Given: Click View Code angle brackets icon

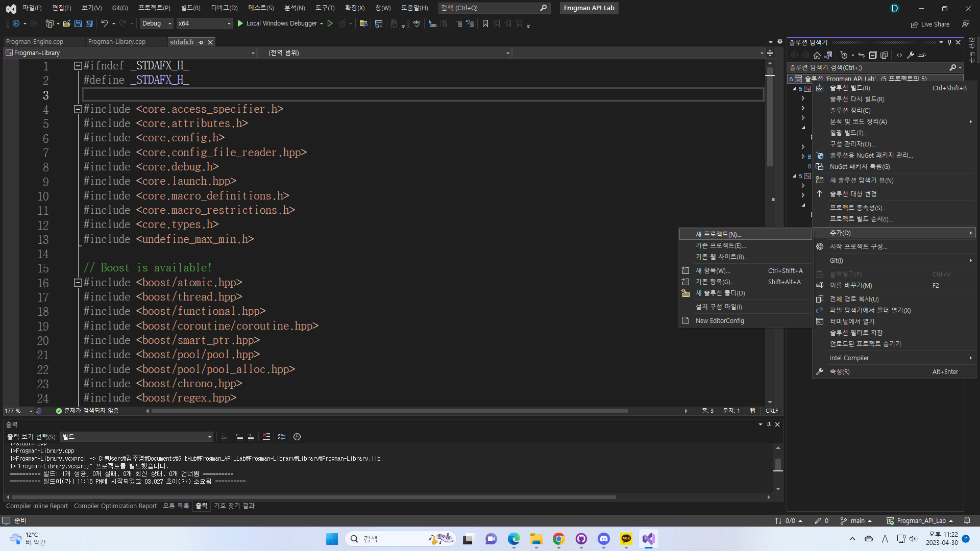Looking at the screenshot, I should click(899, 55).
